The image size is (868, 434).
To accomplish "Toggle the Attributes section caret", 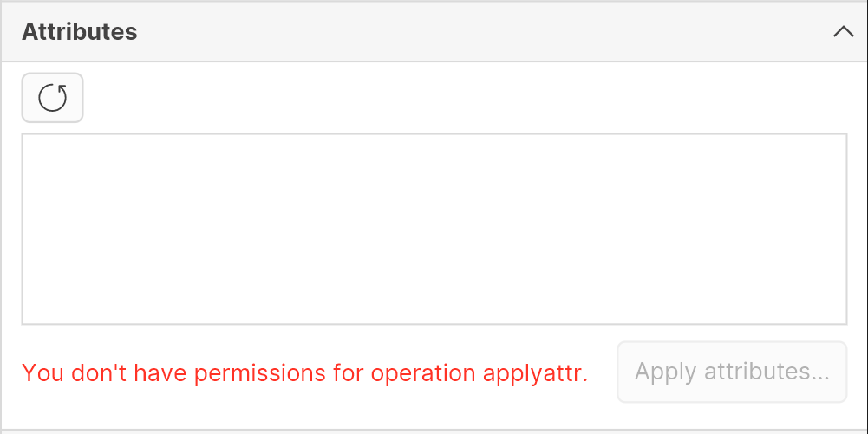I will click(x=843, y=32).
